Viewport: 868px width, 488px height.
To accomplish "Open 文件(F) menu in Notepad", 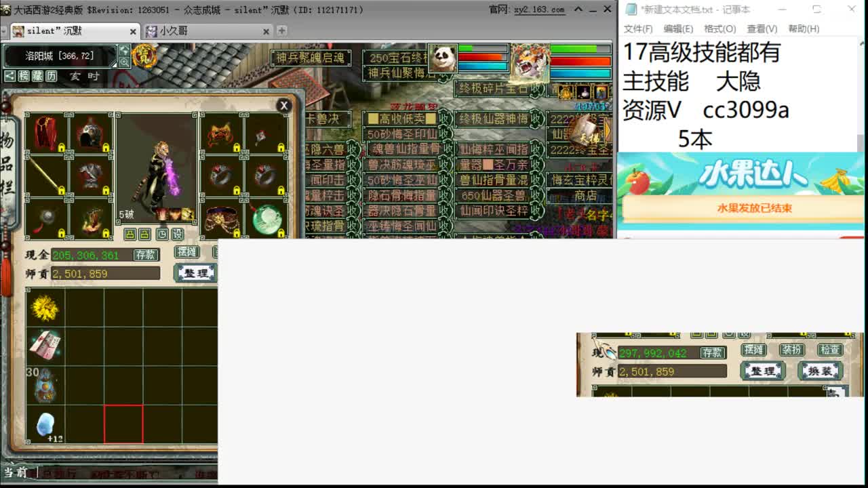I will point(638,28).
